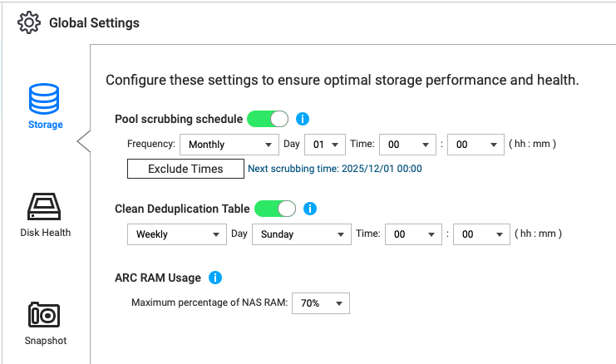
Task: Turn off Clean Deduplication Table toggle
Action: click(275, 209)
